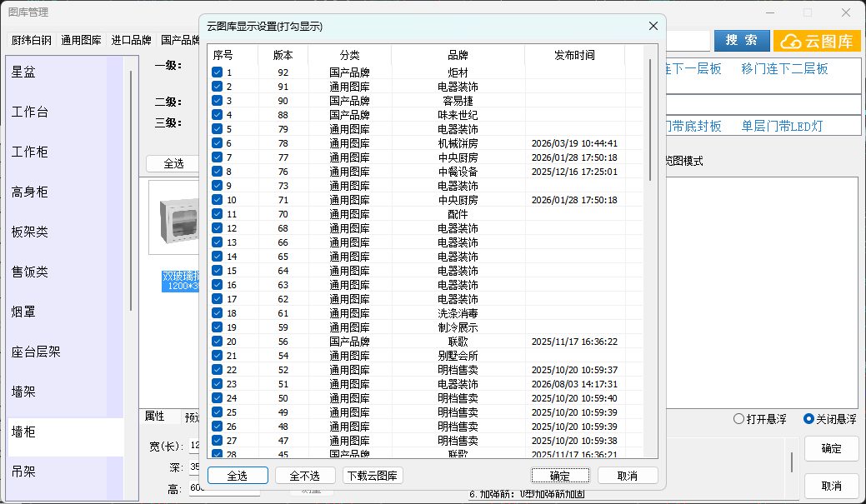Image resolution: width=866 pixels, height=504 pixels.
Task: Toggle checkbox for row 8 中餐设备
Action: coord(217,171)
